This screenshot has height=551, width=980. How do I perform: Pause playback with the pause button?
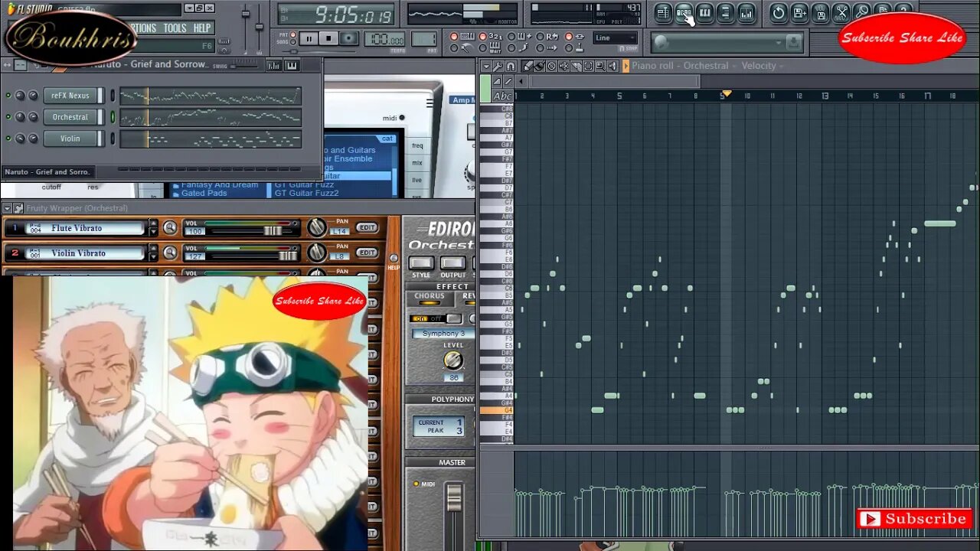click(309, 38)
